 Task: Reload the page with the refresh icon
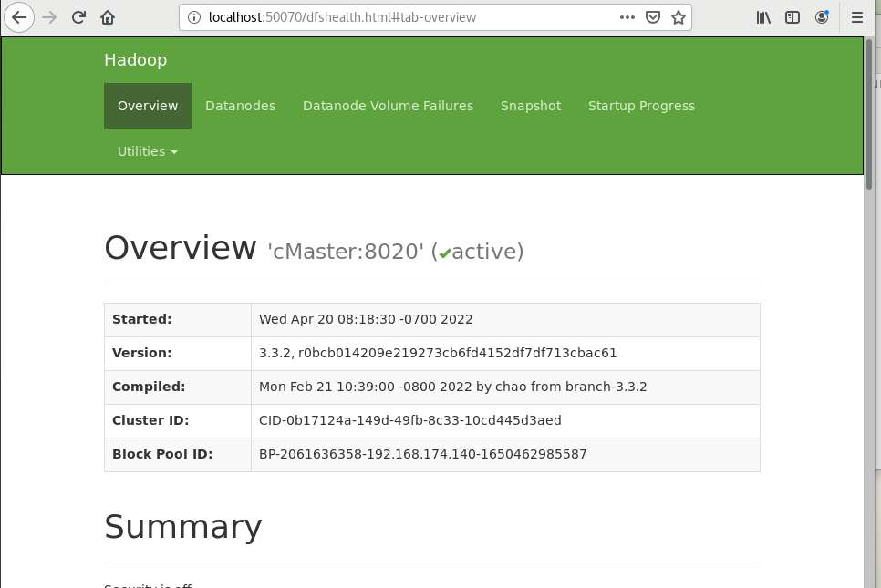click(x=78, y=17)
